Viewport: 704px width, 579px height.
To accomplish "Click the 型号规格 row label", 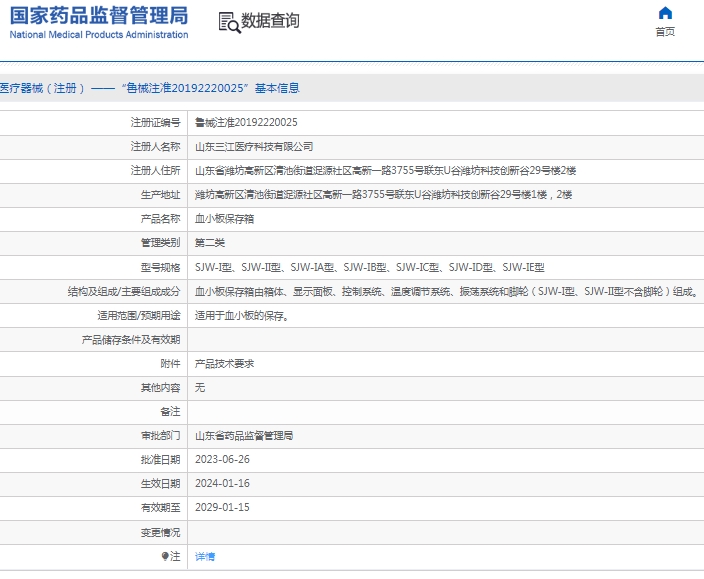I will click(x=160, y=268).
